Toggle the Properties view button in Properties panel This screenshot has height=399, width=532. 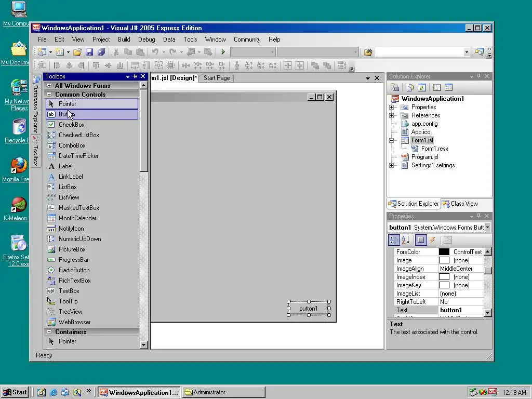(x=421, y=240)
